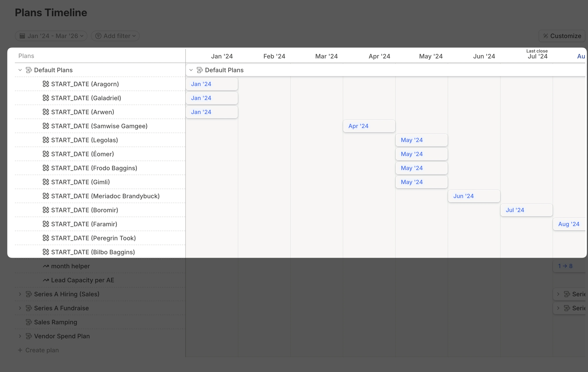Click the plan icon beside Vendor Spend Plan
Viewport: 588px width, 372px height.
click(29, 336)
